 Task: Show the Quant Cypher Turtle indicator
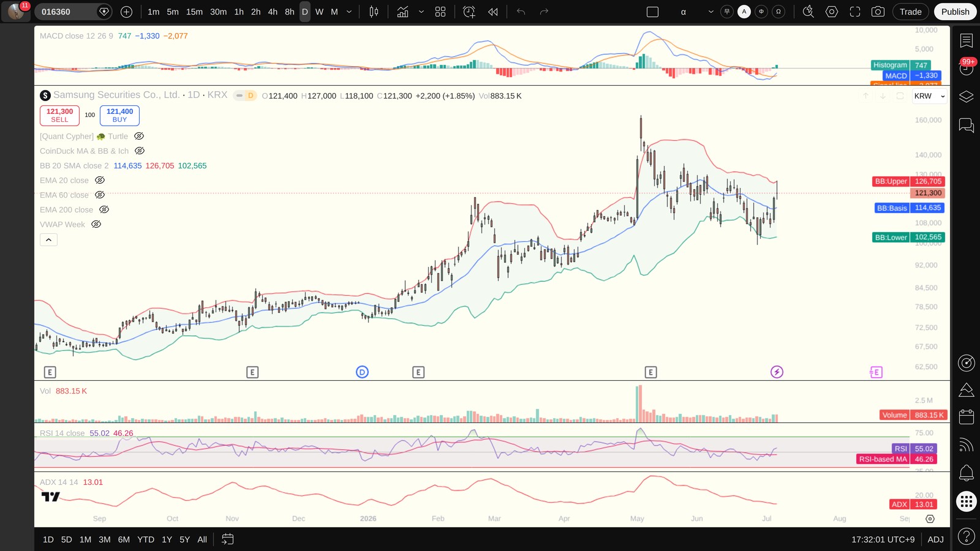pyautogui.click(x=139, y=137)
